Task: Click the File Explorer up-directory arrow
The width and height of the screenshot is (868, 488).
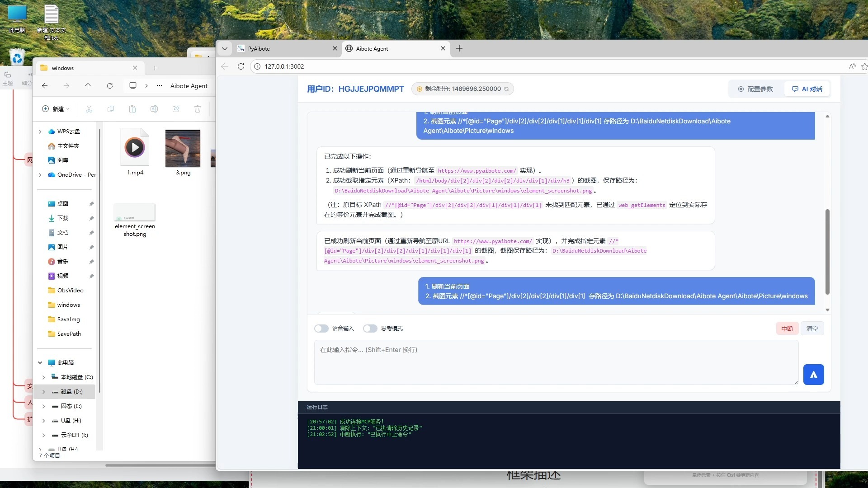Action: click(x=88, y=86)
